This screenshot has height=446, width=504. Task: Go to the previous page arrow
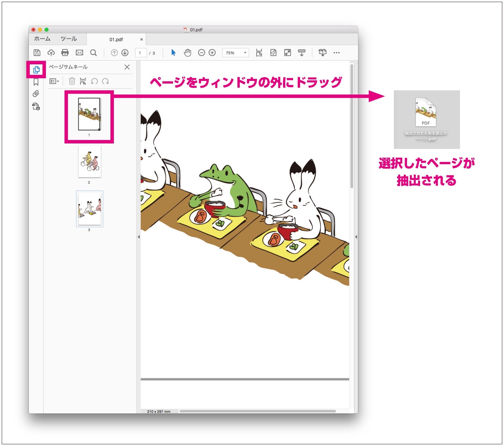point(114,53)
